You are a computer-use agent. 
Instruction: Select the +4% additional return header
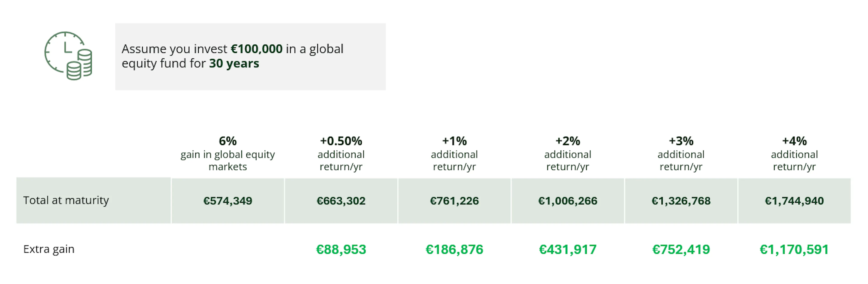coord(794,153)
